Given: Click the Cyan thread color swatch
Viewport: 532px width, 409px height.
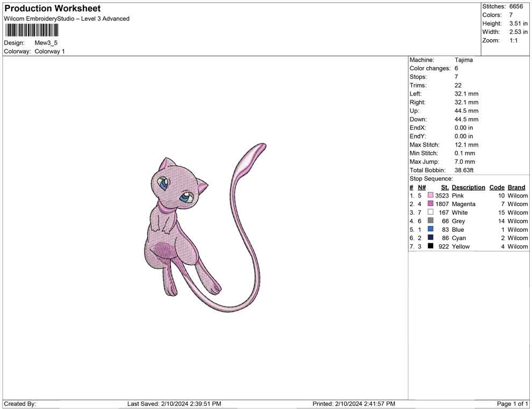Looking at the screenshot, I should point(430,238).
